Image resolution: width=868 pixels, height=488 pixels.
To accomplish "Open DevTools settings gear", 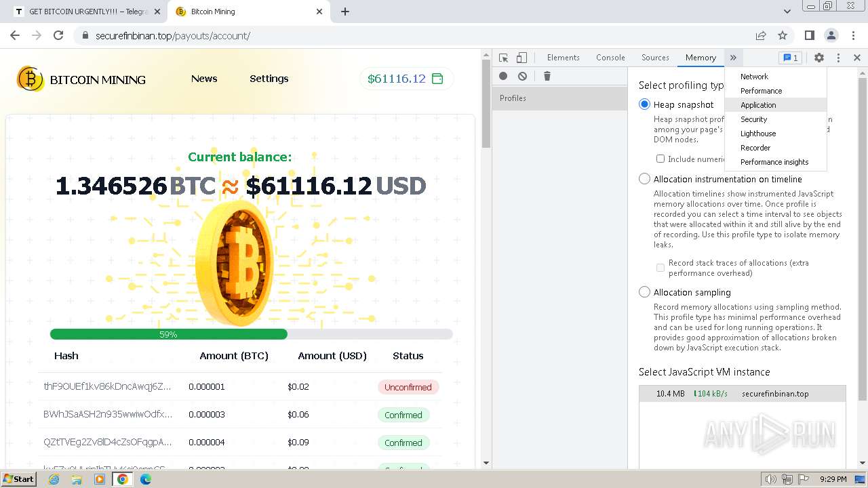I will point(819,58).
